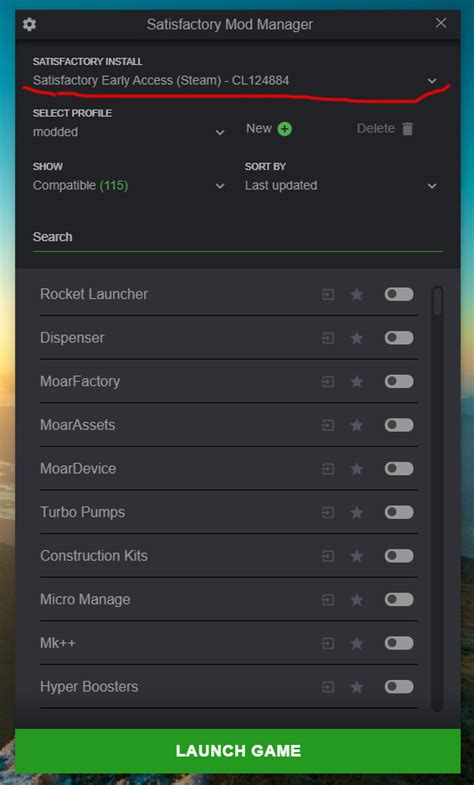Favorite the Micro Manage mod star
This screenshot has width=474, height=785.
pyautogui.click(x=356, y=599)
